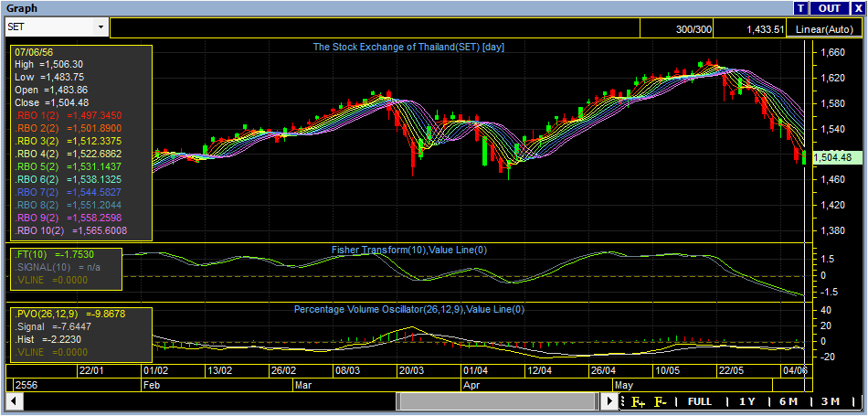The width and height of the screenshot is (868, 416).
Task: Click the 'Fisher Transform(10),Value Line(0)' title
Action: coord(409,250)
